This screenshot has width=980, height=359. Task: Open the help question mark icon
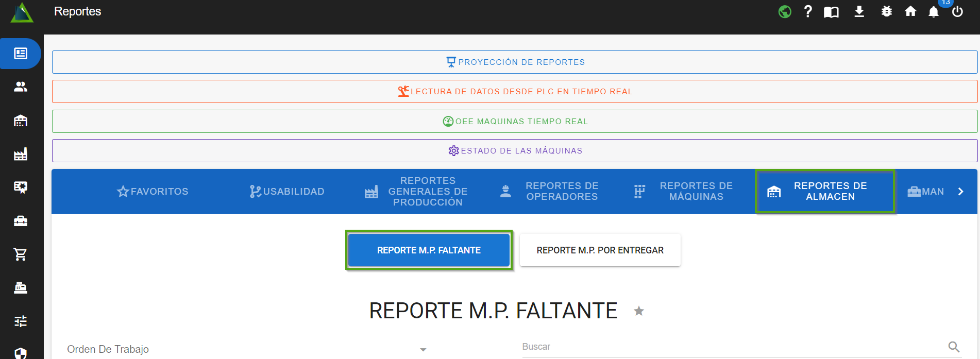point(807,11)
